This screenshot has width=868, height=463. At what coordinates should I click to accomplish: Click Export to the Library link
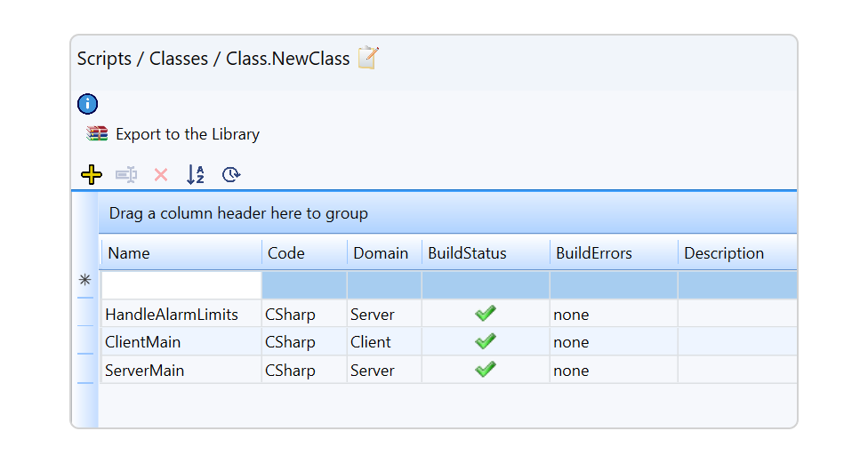point(188,134)
